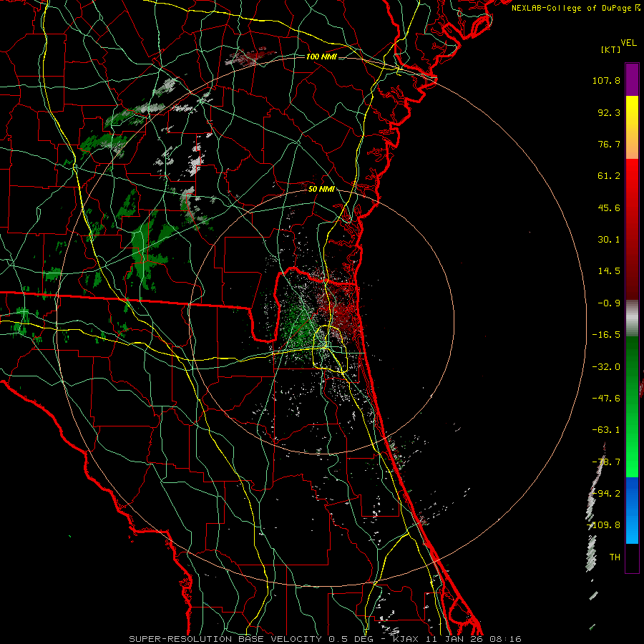Image resolution: width=644 pixels, height=644 pixels.
Task: Click the -32.0 legend value
Action: coord(606,367)
